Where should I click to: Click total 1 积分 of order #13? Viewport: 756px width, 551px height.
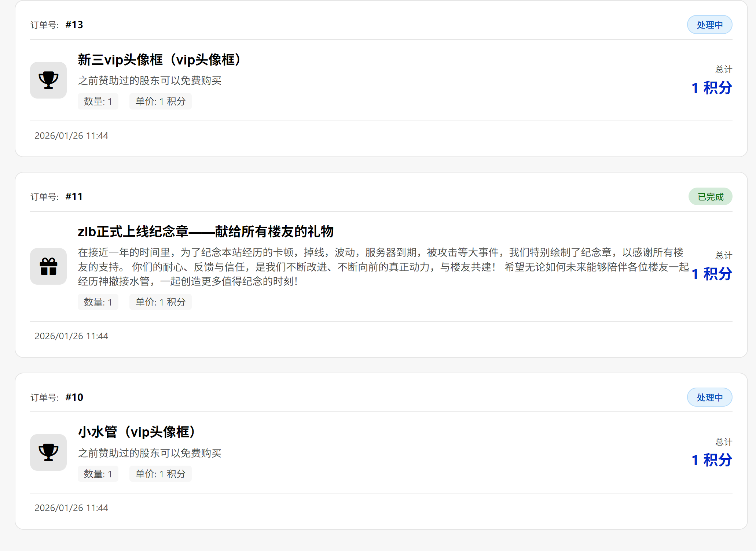click(x=711, y=88)
